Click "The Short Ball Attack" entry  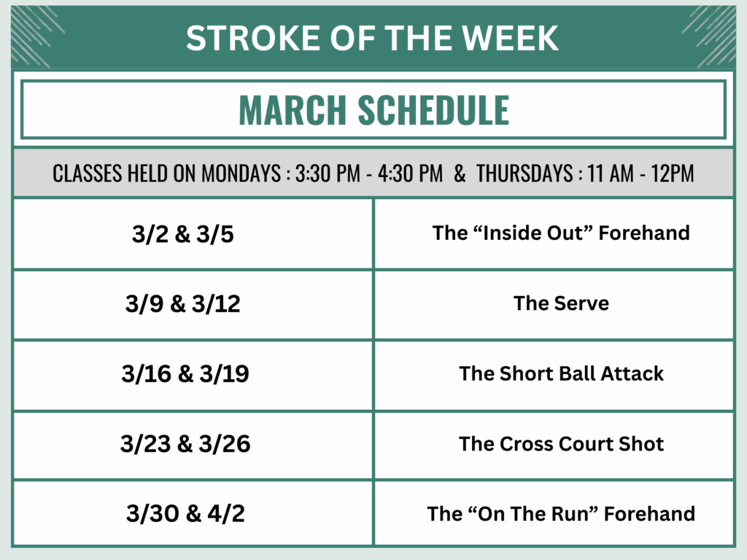(560, 374)
